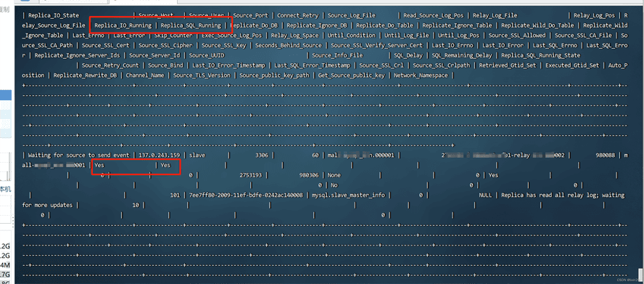Image resolution: width=644 pixels, height=284 pixels.
Task: Click the Source_Bind header
Action: [x=165, y=65]
